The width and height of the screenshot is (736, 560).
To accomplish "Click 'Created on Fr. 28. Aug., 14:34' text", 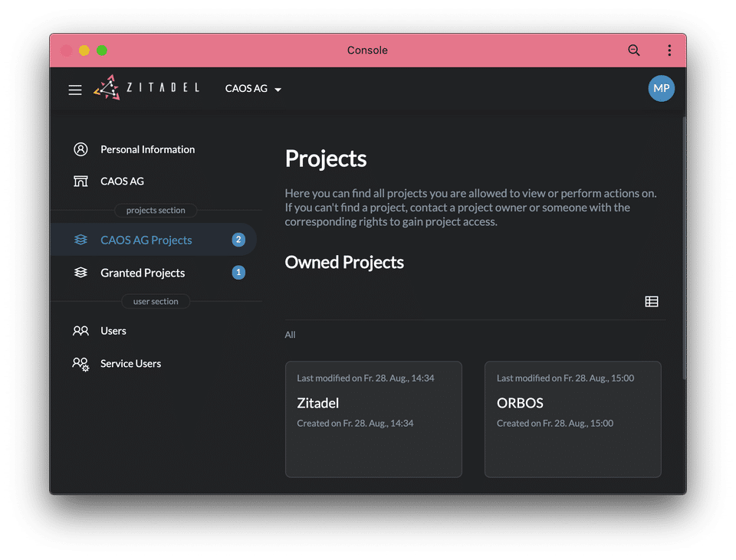I will click(x=355, y=423).
